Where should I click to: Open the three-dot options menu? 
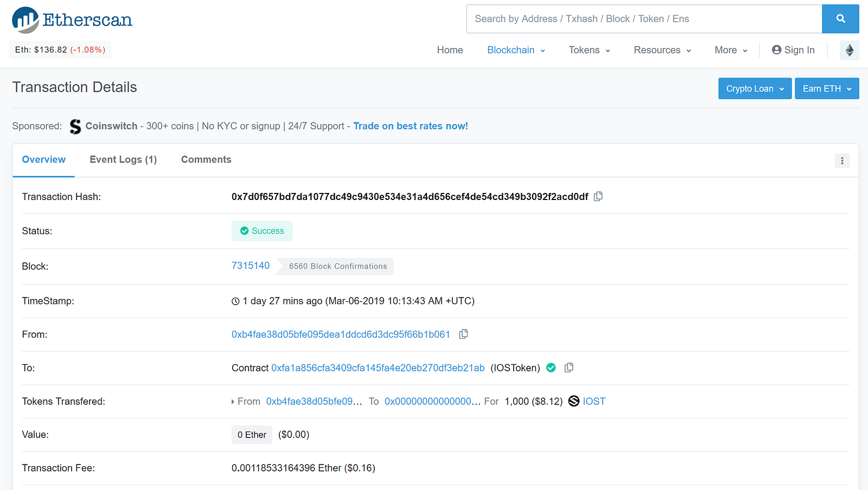coord(842,160)
